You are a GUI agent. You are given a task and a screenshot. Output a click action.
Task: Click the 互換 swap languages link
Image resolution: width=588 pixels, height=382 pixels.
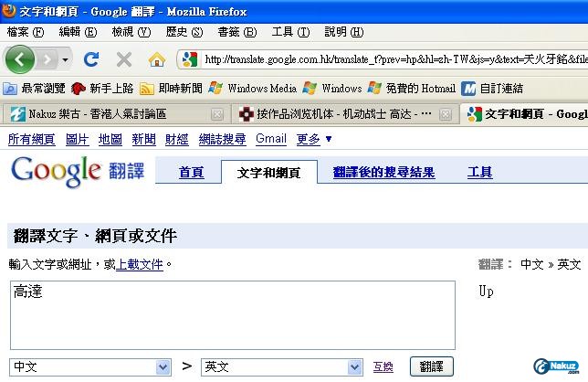383,366
